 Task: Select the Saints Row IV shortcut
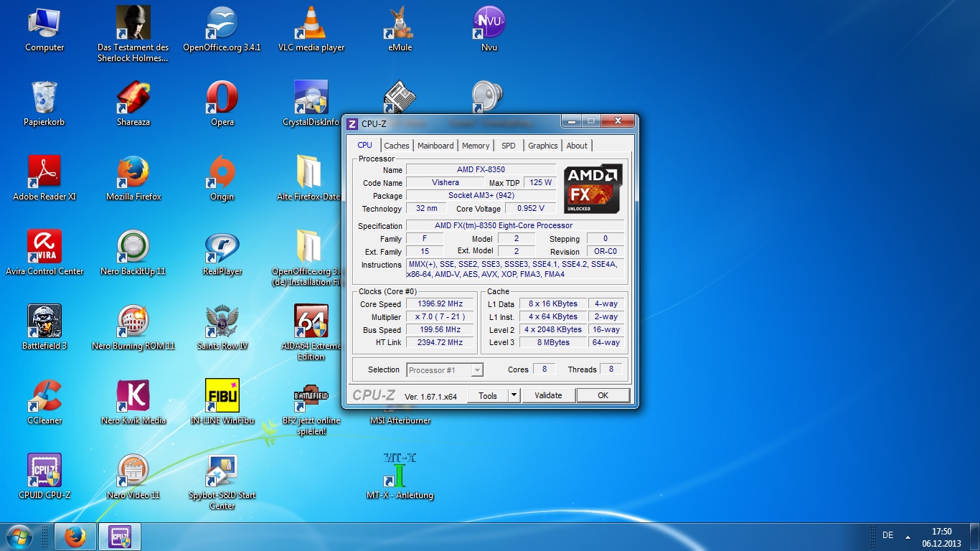(222, 329)
